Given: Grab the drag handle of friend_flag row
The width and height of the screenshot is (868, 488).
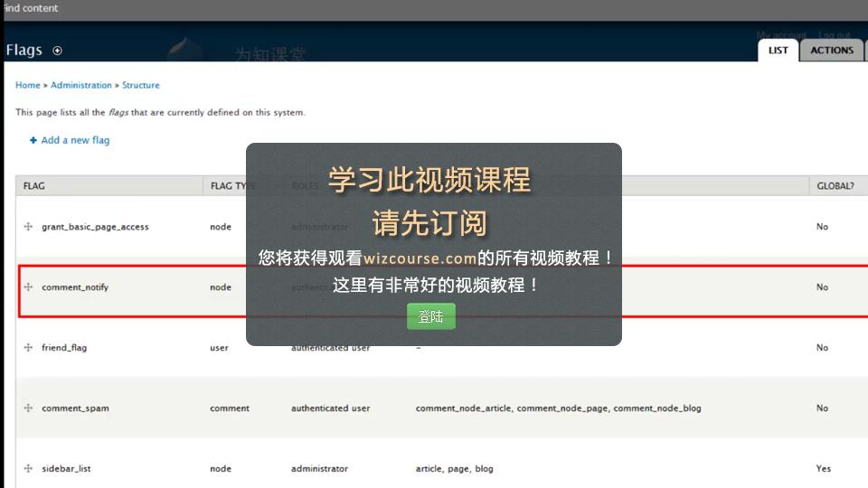Looking at the screenshot, I should pyautogui.click(x=28, y=347).
